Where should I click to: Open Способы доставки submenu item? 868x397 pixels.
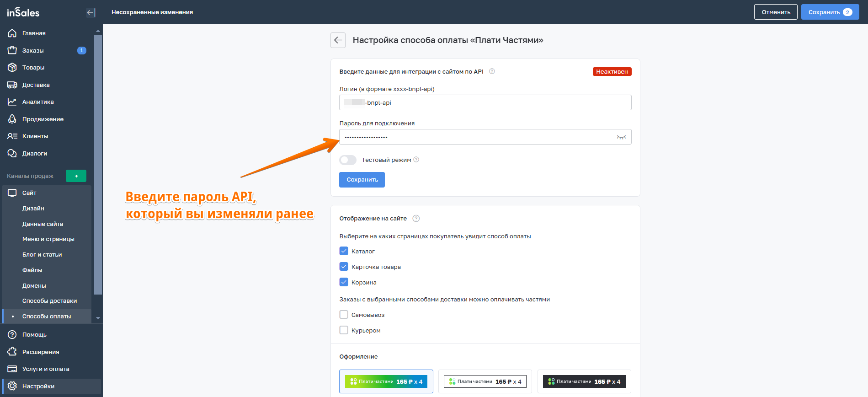[x=49, y=301]
